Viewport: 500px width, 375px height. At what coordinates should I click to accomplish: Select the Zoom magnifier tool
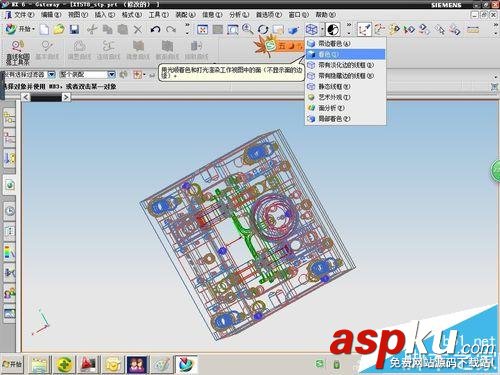click(x=247, y=29)
